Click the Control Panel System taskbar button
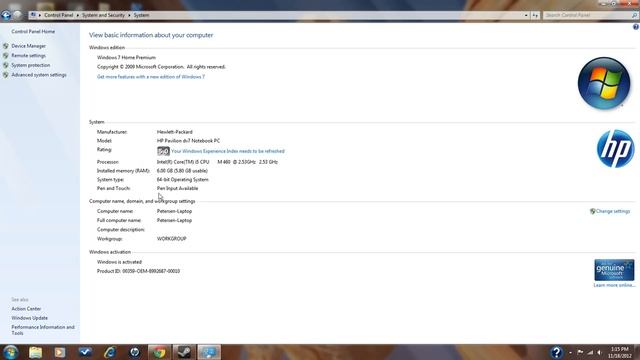This screenshot has height=360, width=640. click(209, 352)
